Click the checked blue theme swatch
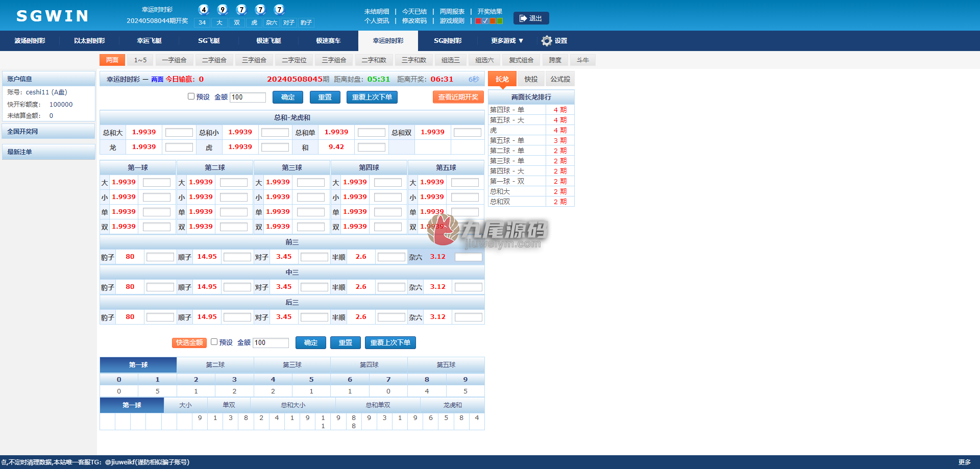This screenshot has width=980, height=469. [x=485, y=21]
